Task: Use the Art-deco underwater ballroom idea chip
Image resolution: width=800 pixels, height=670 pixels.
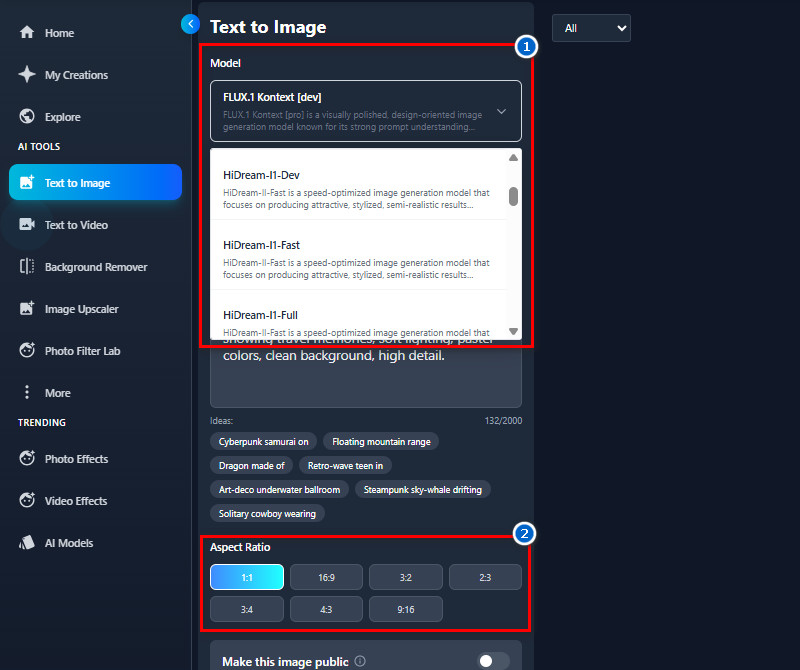Action: tap(279, 489)
